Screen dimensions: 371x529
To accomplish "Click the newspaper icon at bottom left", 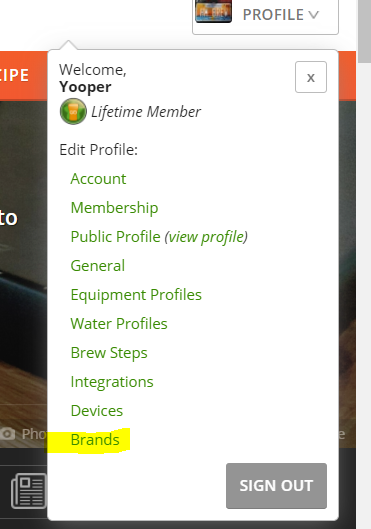I will (29, 490).
